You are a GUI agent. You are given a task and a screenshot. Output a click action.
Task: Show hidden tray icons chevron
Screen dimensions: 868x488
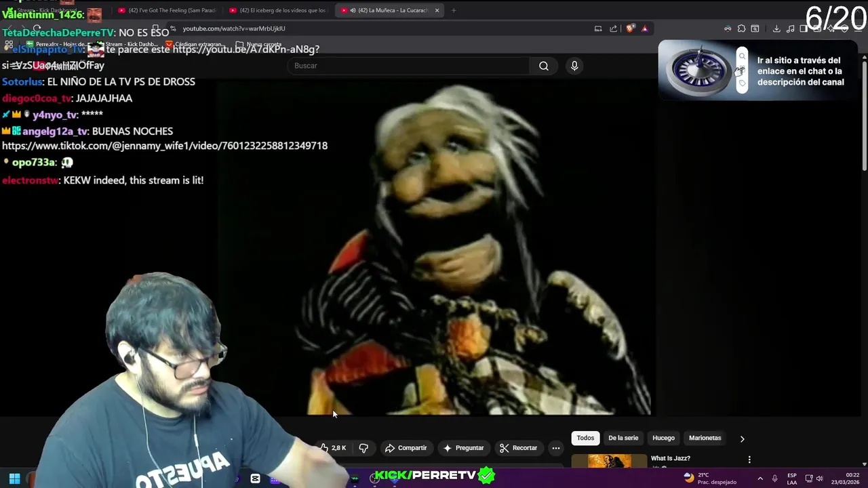759,479
